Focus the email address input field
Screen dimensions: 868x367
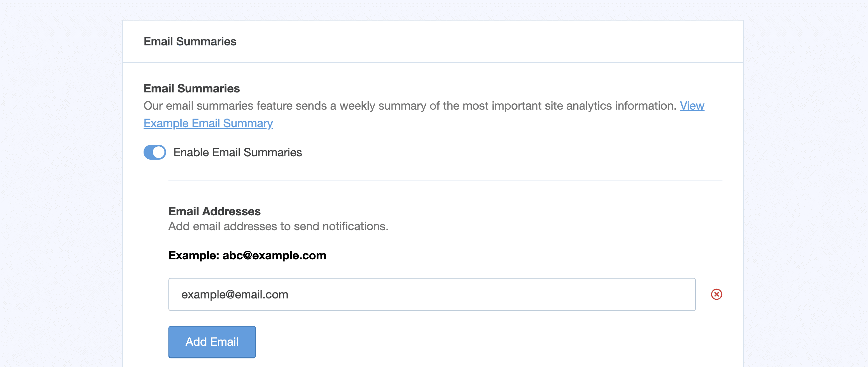tap(432, 294)
